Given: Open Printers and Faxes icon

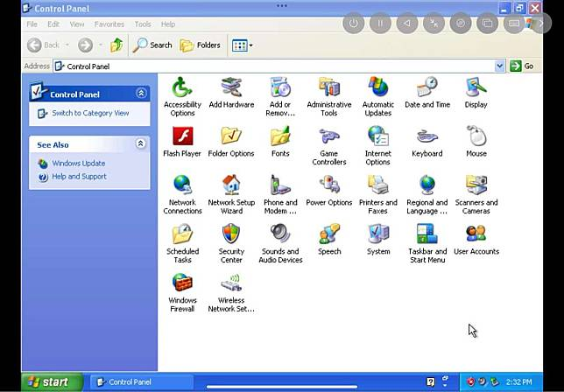Looking at the screenshot, I should 377,194.
